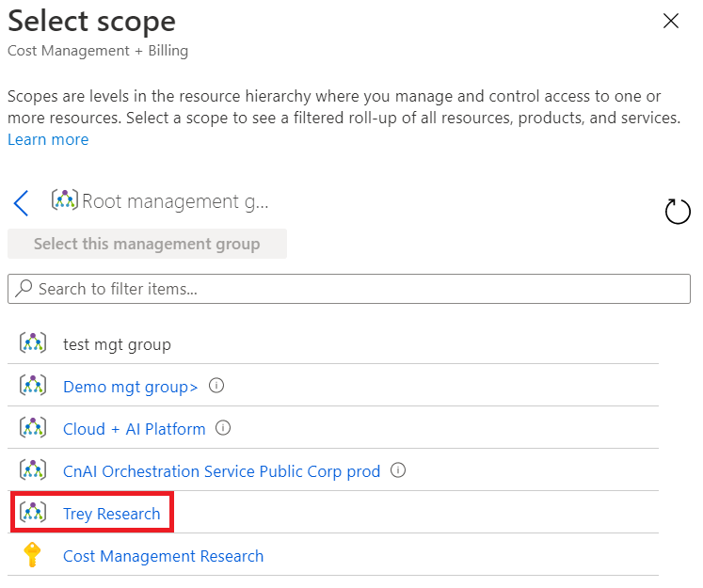
Task: Select the Cost Management Research subscription
Action: pos(163,556)
